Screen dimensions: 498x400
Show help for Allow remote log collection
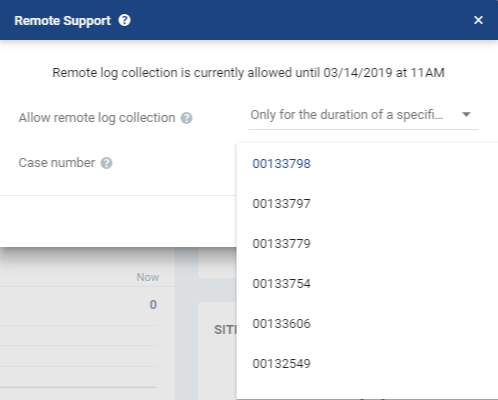(186, 118)
